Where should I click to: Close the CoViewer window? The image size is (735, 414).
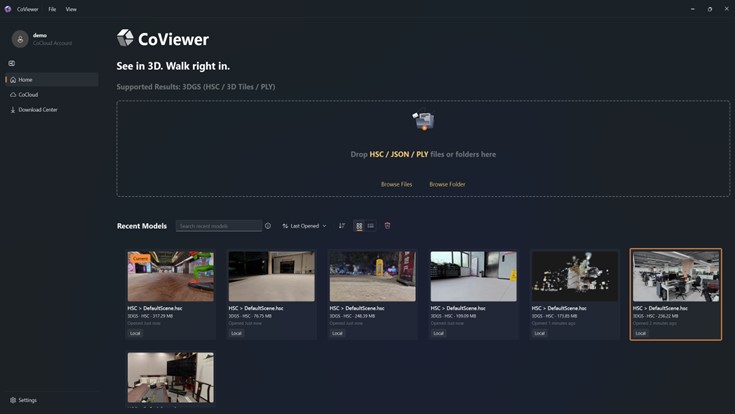pos(727,9)
